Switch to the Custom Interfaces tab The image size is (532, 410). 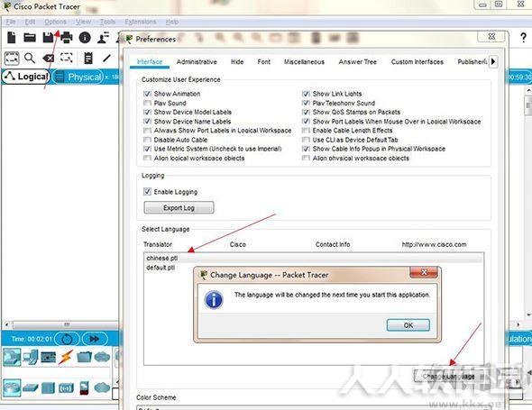pyautogui.click(x=417, y=61)
